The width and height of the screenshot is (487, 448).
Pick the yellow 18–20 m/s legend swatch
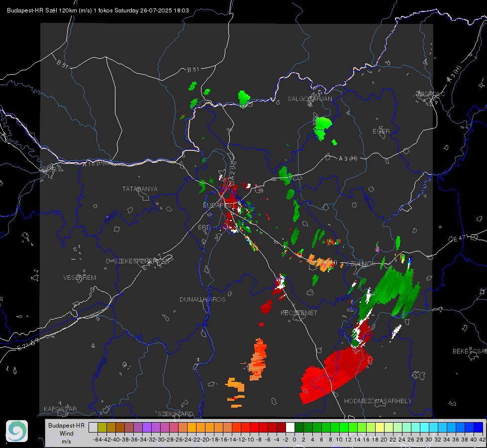pos(380,428)
